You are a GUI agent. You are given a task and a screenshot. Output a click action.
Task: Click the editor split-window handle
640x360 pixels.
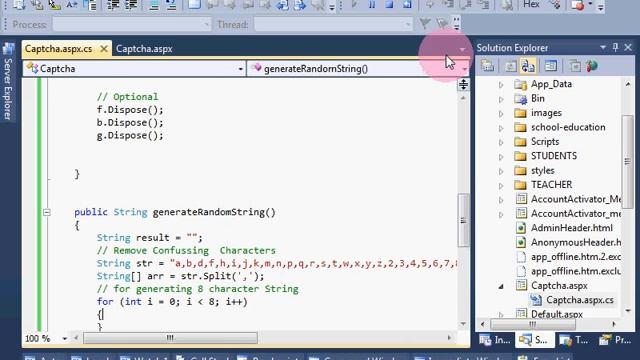click(463, 84)
